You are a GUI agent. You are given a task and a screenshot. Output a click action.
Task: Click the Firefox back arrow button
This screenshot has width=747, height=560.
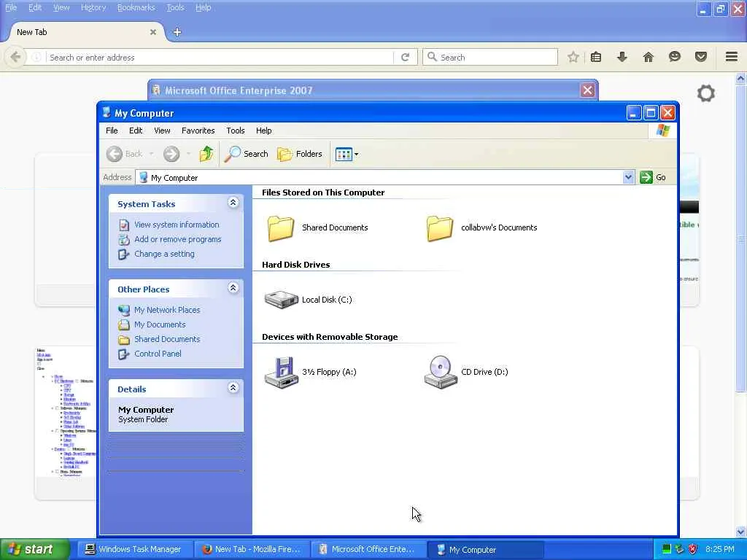pos(16,57)
